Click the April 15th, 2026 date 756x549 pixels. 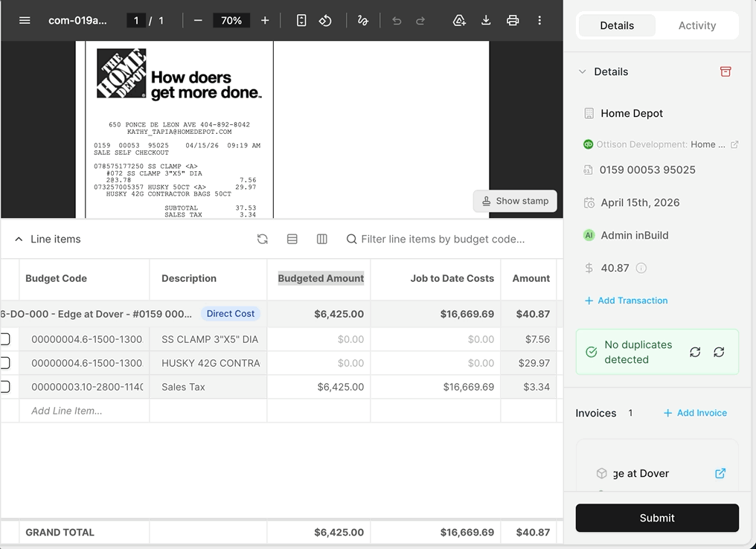click(640, 202)
